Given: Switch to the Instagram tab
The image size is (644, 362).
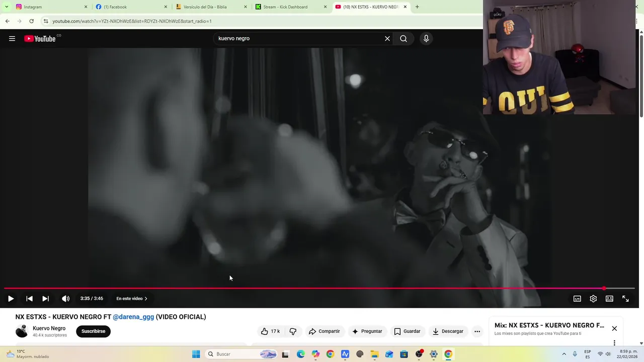Looking at the screenshot, I should click(x=49, y=7).
